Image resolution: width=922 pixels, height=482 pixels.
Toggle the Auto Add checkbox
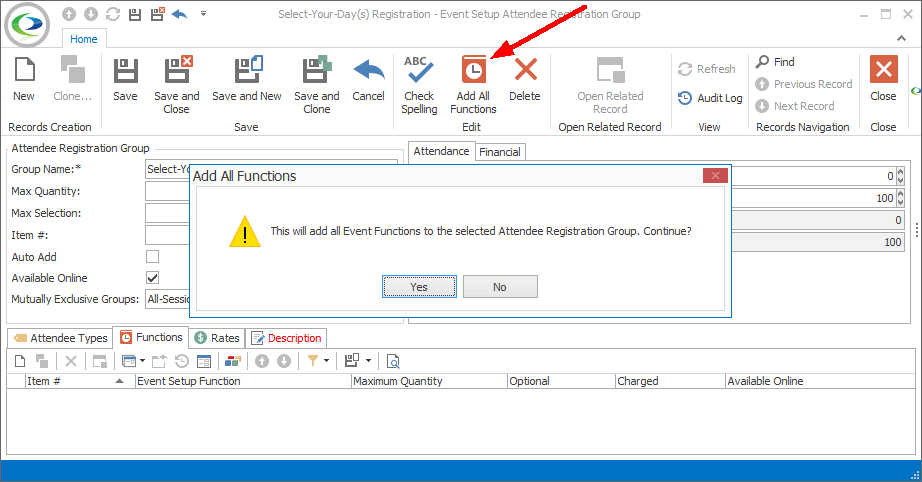(x=152, y=256)
